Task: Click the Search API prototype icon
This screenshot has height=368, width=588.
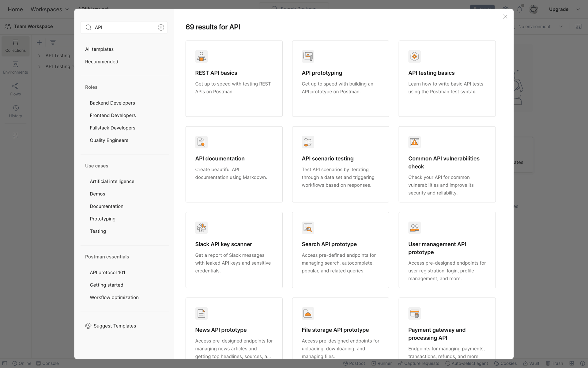Action: (308, 228)
